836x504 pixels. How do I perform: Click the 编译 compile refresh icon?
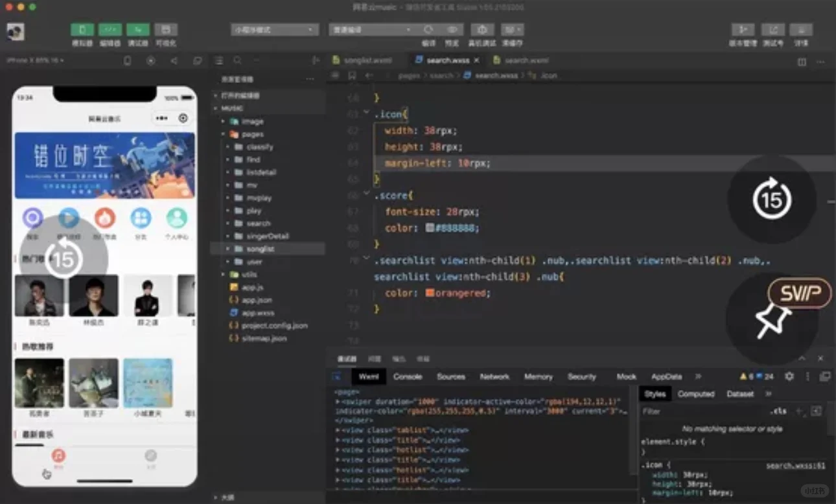428,30
